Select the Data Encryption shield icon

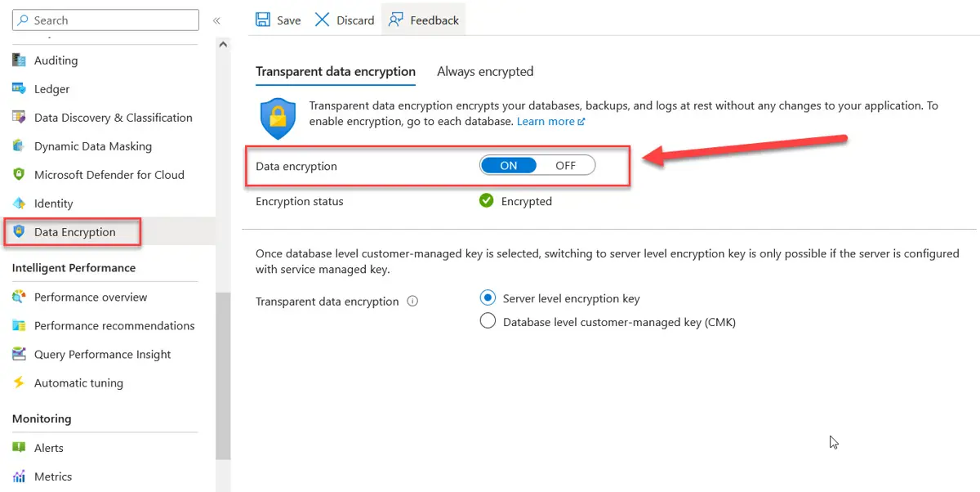(22, 231)
